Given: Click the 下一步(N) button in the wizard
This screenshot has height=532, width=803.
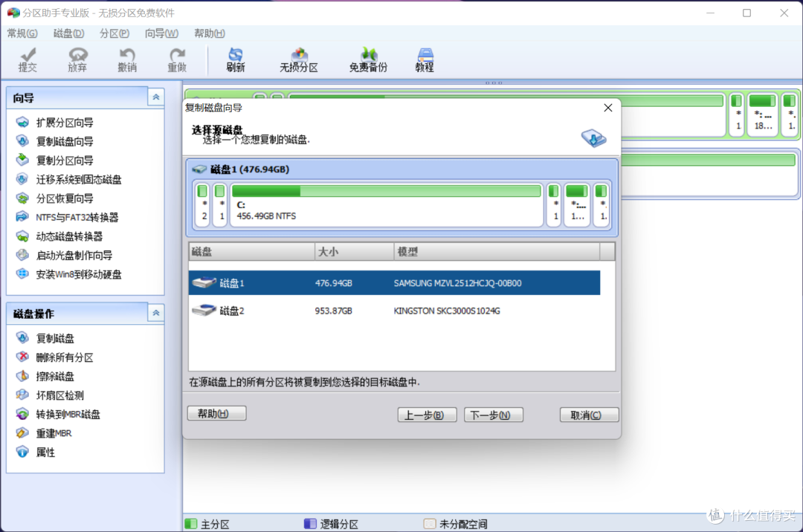Looking at the screenshot, I should point(493,415).
